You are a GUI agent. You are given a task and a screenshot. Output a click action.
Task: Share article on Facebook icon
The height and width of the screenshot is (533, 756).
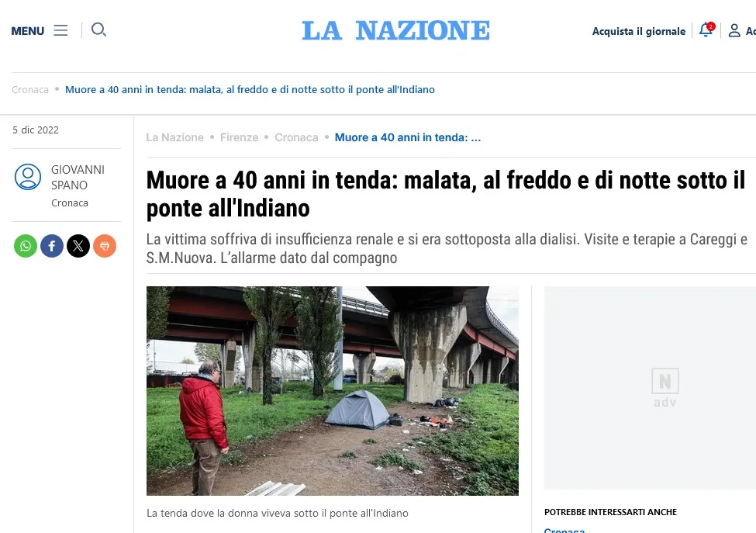[52, 246]
